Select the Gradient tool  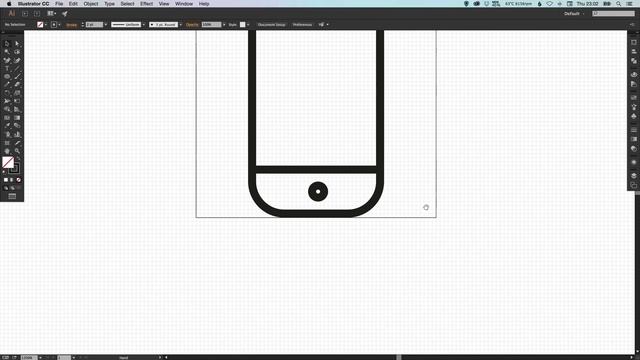click(x=17, y=118)
